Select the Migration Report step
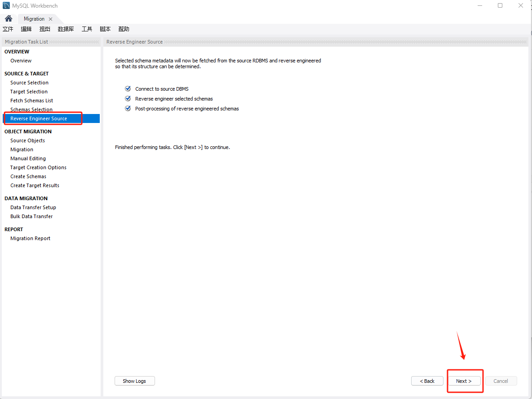The image size is (532, 399). [x=30, y=238]
